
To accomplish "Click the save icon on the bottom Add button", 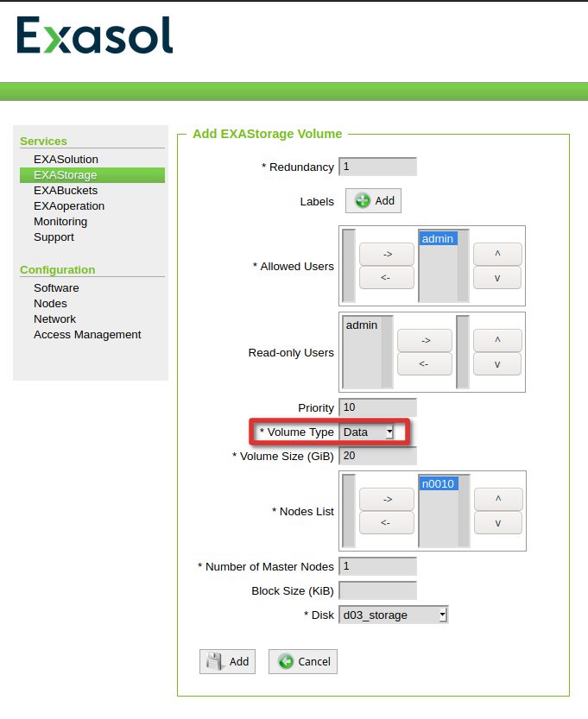I will [214, 661].
